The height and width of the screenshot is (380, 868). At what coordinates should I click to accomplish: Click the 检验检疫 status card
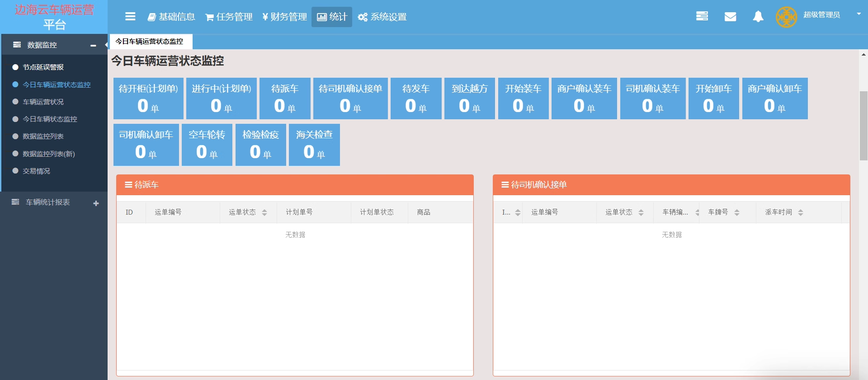point(261,145)
